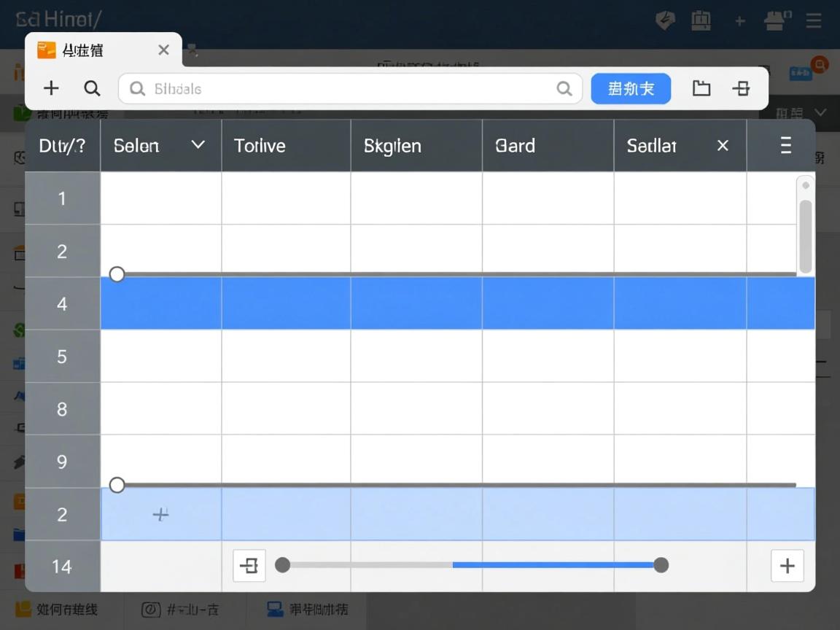Click the right handle of the bottom slider
This screenshot has height=630, width=840.
click(x=661, y=565)
